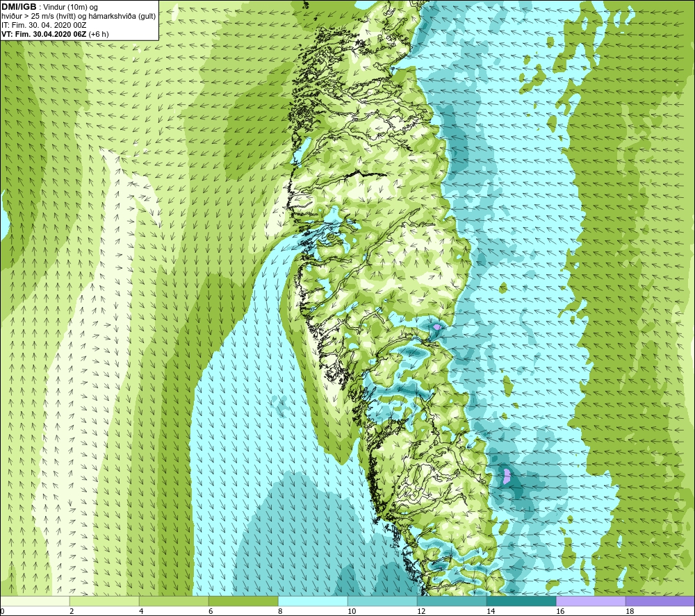Click the legend tick label '4'
This screenshot has height=616, width=695.
tap(141, 611)
